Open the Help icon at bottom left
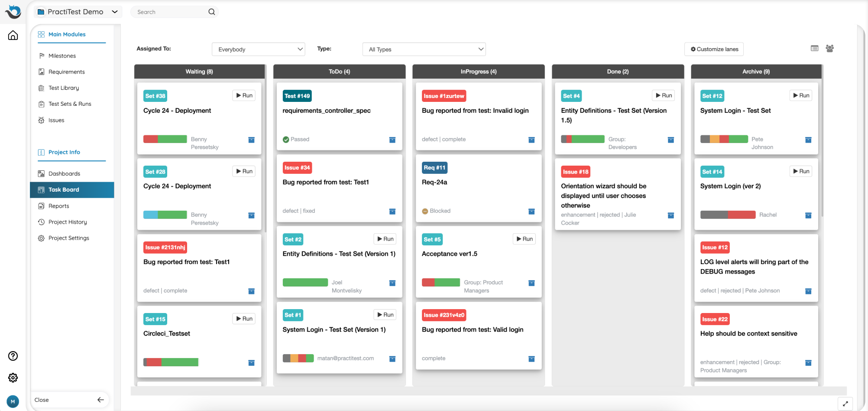The image size is (868, 411). 13,356
